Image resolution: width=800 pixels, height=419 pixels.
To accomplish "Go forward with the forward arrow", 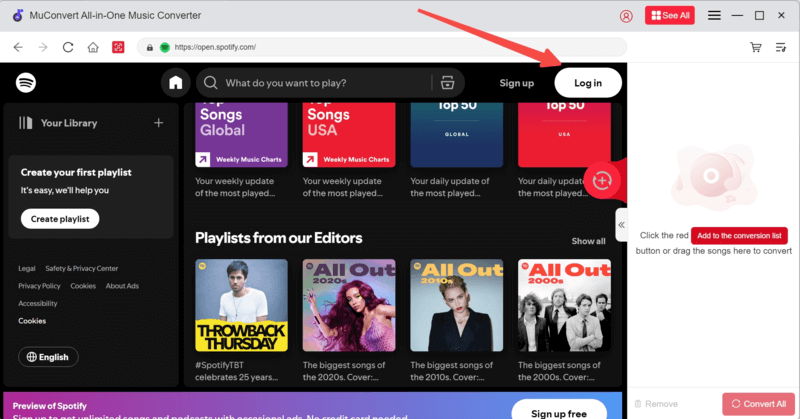I will click(43, 47).
